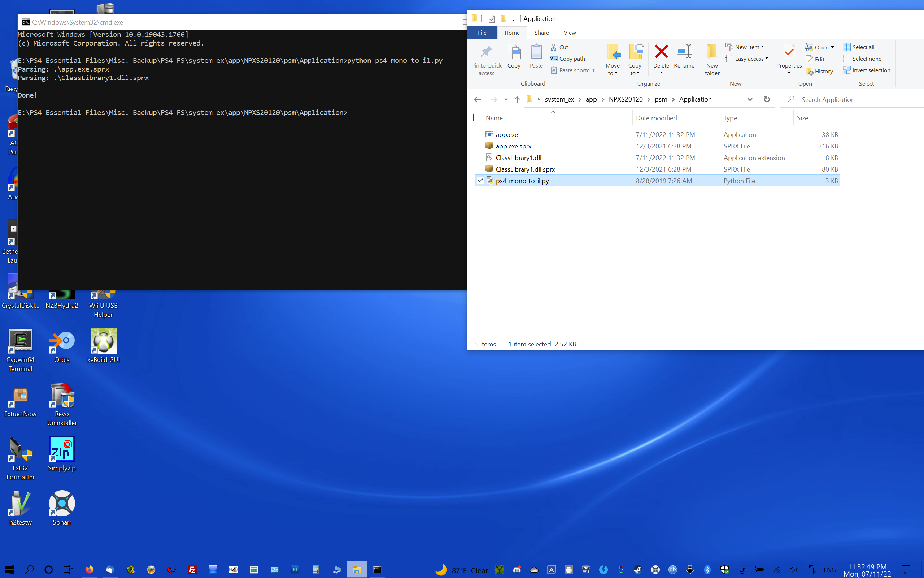Open recent locations dropdown arrow
The height and width of the screenshot is (578, 924).
pos(506,99)
